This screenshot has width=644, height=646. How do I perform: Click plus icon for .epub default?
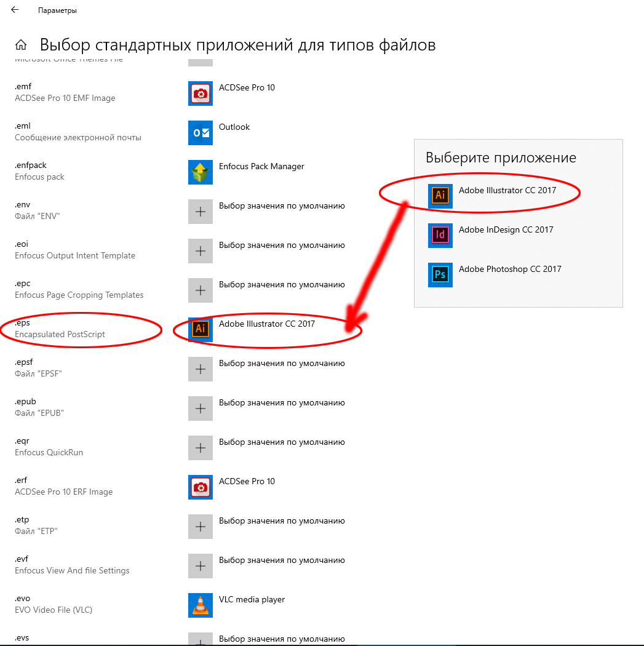pos(201,409)
